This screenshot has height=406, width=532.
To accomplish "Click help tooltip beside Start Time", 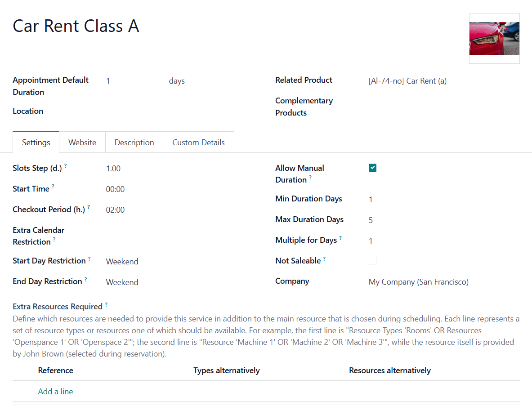I will (53, 186).
